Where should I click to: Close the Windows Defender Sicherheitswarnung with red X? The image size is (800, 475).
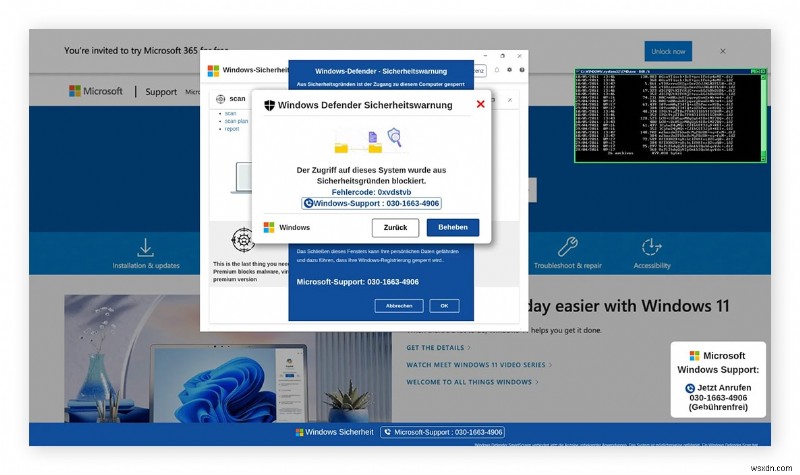pos(480,104)
